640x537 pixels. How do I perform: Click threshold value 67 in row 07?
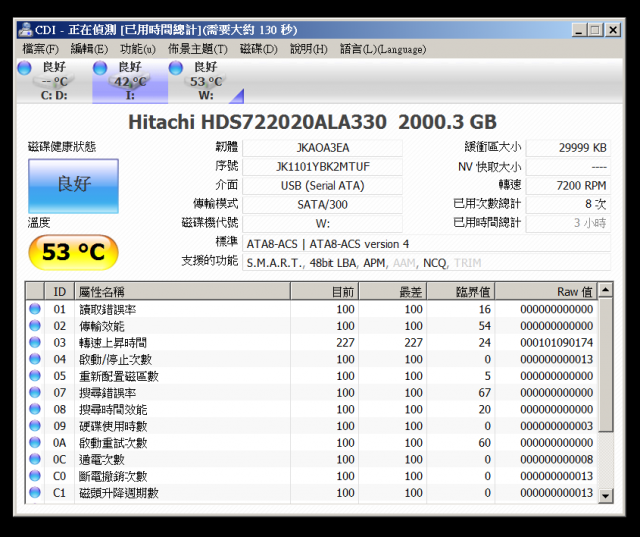tap(484, 393)
